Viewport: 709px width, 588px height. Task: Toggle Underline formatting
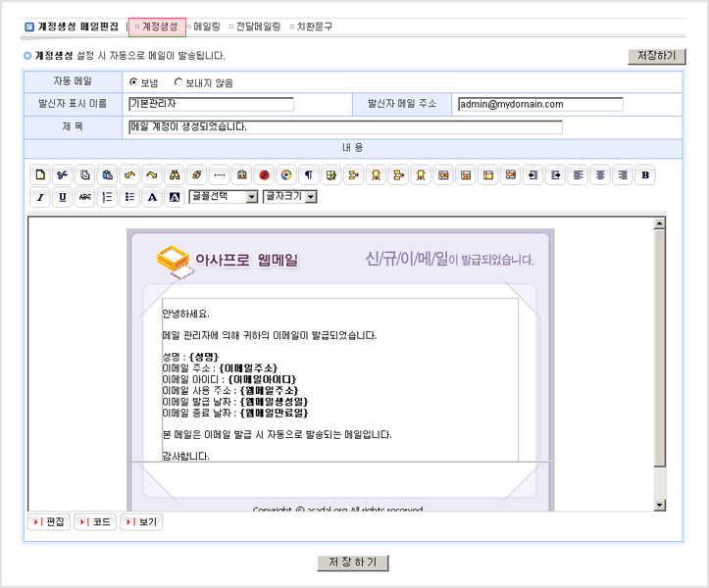(63, 197)
